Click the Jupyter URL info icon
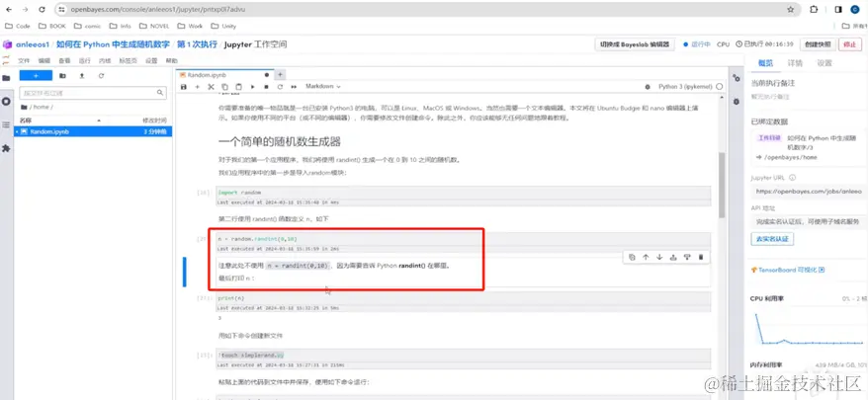This screenshot has width=868, height=400. pos(793,178)
